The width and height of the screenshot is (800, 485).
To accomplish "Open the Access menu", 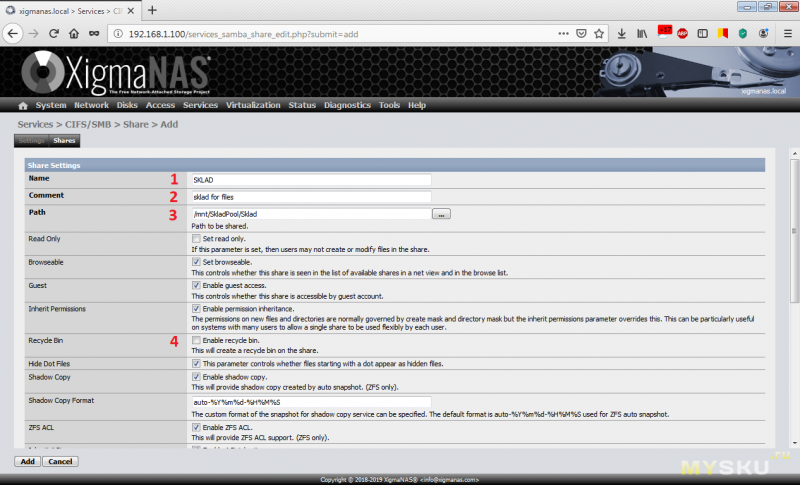I will 160,105.
